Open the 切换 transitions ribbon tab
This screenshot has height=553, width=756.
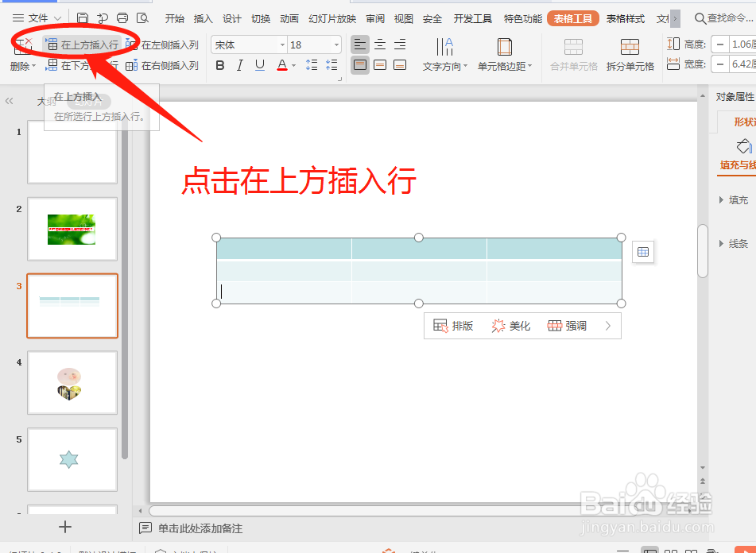pos(261,19)
